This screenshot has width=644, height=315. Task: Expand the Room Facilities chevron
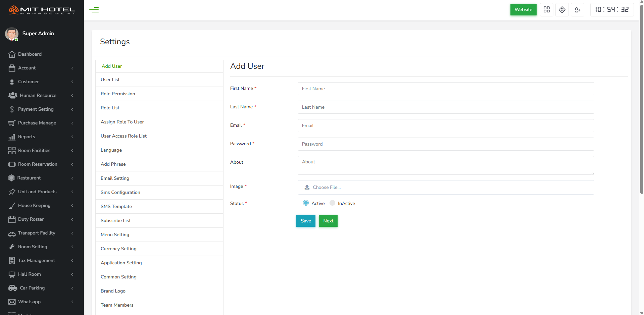point(72,151)
